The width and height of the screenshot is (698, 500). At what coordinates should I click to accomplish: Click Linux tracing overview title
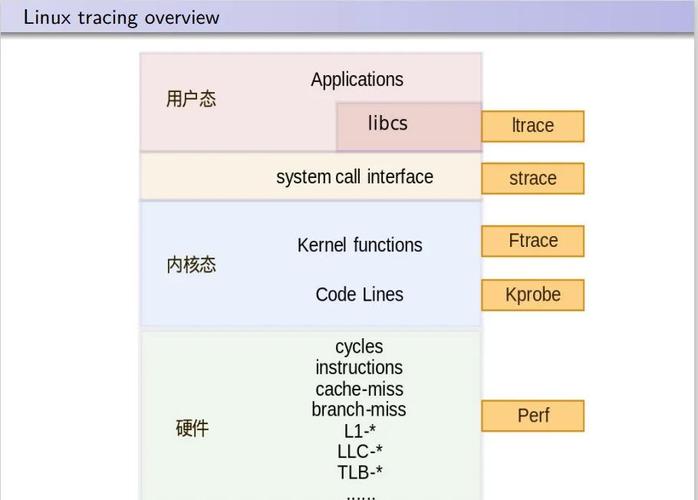121,17
